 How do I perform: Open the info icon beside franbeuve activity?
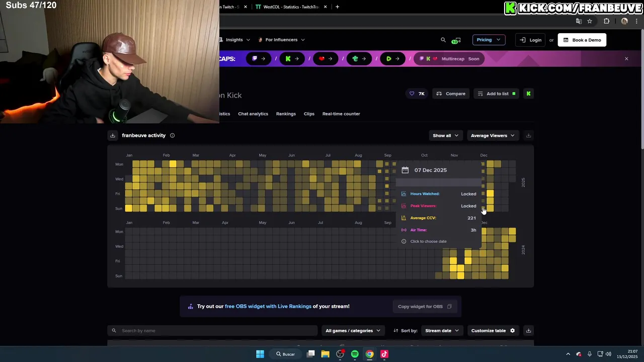pyautogui.click(x=172, y=135)
